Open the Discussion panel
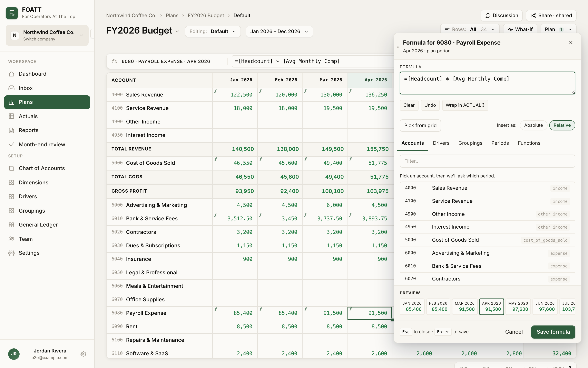The height and width of the screenshot is (368, 588). (x=501, y=16)
